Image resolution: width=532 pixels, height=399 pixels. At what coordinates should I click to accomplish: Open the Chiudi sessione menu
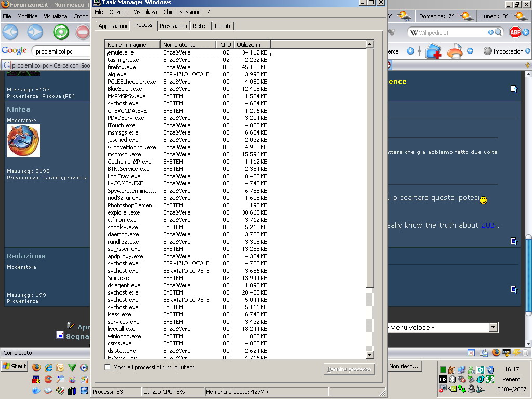(x=182, y=12)
